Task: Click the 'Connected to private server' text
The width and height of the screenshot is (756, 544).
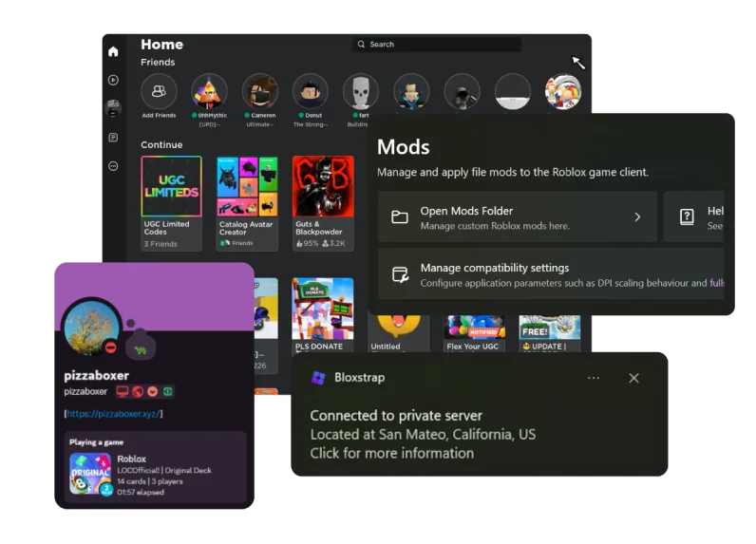Action: click(396, 415)
